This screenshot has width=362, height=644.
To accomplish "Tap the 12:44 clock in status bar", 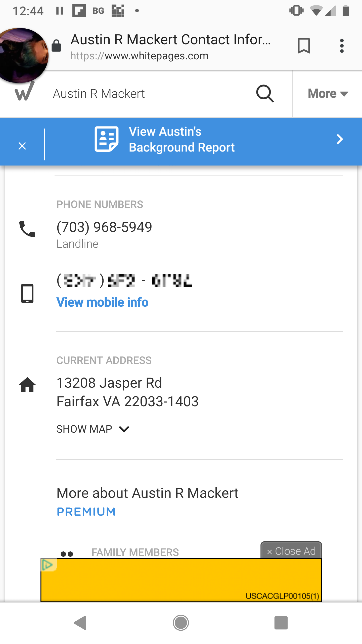I will click(x=28, y=11).
